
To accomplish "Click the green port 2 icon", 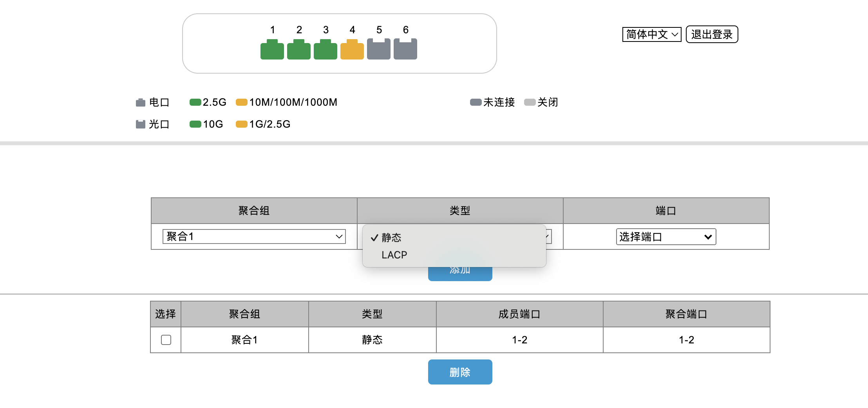I will (299, 49).
